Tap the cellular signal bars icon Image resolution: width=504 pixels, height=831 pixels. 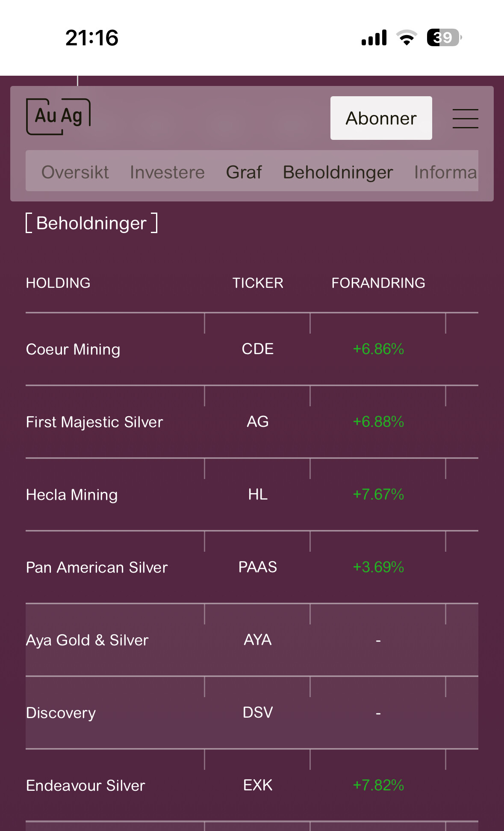374,38
